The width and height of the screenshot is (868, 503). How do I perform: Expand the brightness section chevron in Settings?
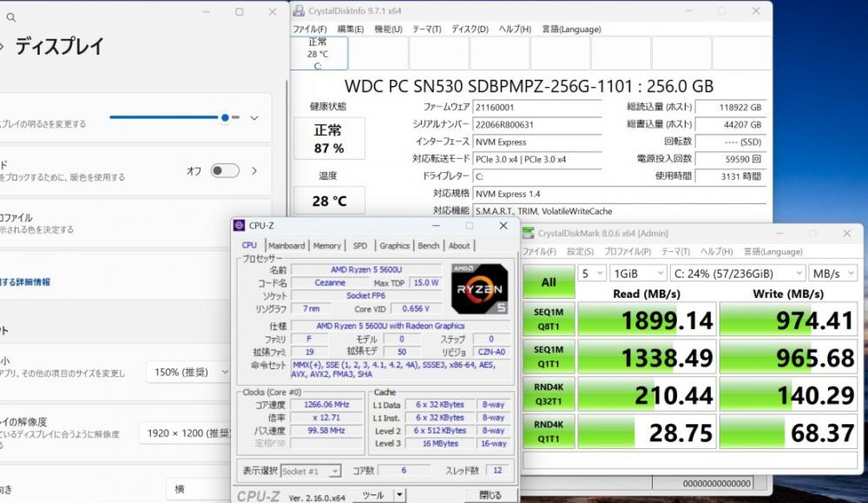tap(254, 118)
